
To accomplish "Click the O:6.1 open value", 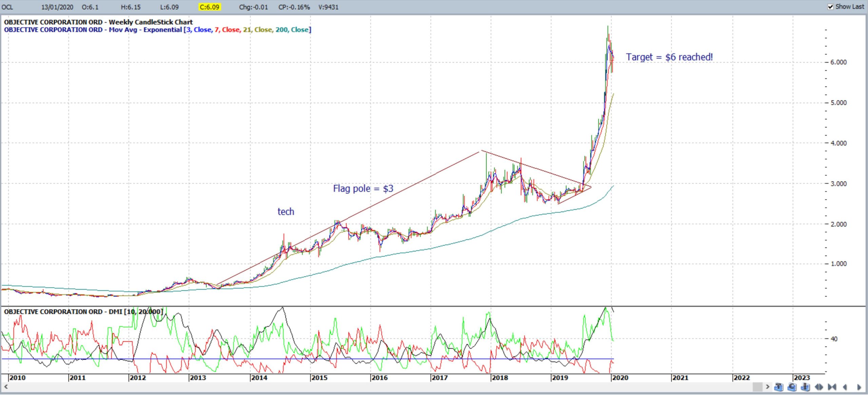I will pos(90,7).
